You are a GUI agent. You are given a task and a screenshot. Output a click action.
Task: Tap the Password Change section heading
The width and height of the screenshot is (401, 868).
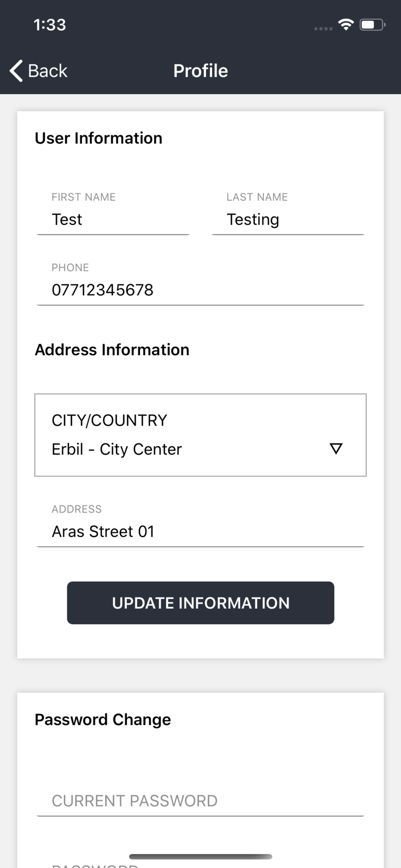pos(103,720)
